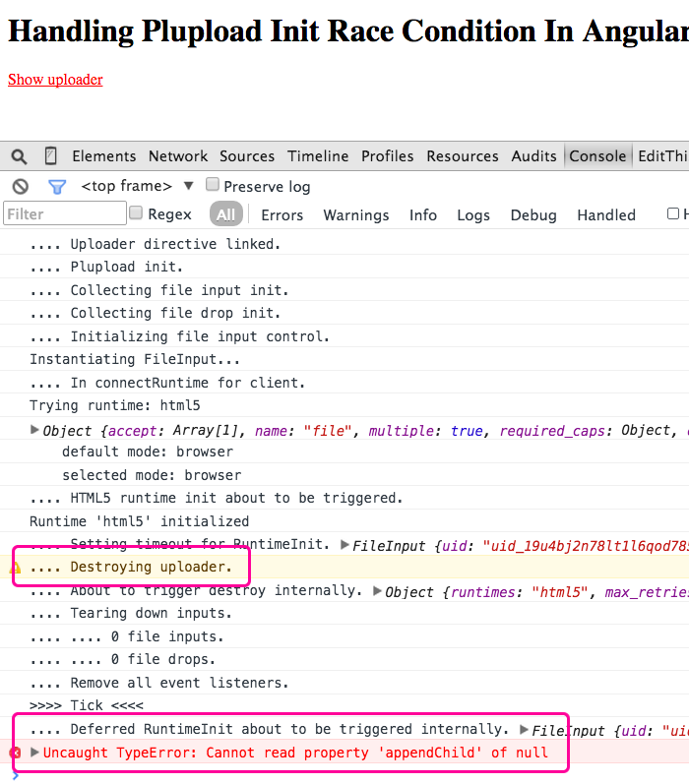Click the red error icon beside Uncaught TypeError
689x784 pixels.
click(x=15, y=753)
